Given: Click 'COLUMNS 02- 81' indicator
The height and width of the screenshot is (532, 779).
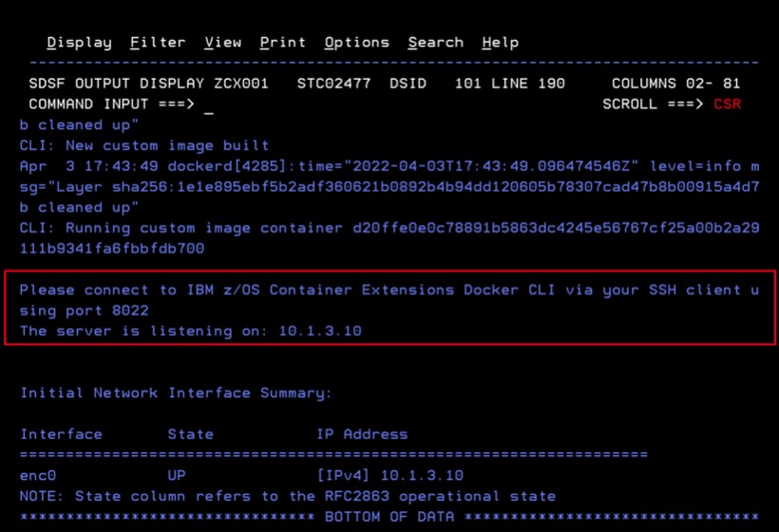Looking at the screenshot, I should pos(675,84).
